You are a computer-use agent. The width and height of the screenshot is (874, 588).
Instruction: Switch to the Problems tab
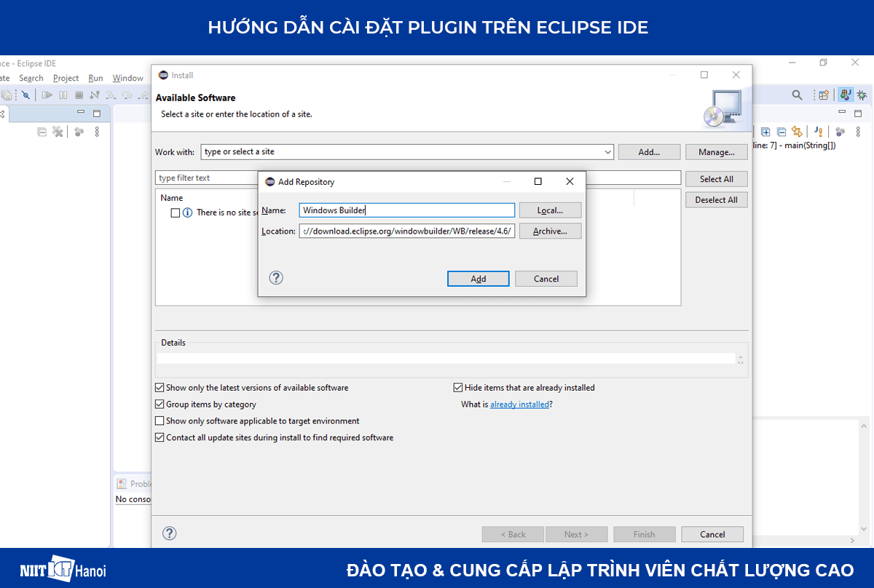point(133,483)
